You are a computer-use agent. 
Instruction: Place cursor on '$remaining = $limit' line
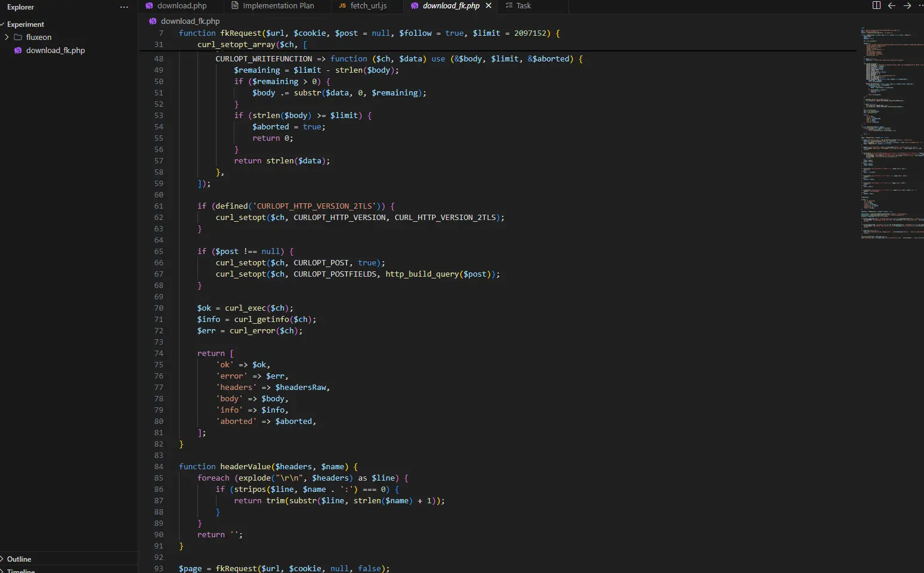(x=316, y=70)
